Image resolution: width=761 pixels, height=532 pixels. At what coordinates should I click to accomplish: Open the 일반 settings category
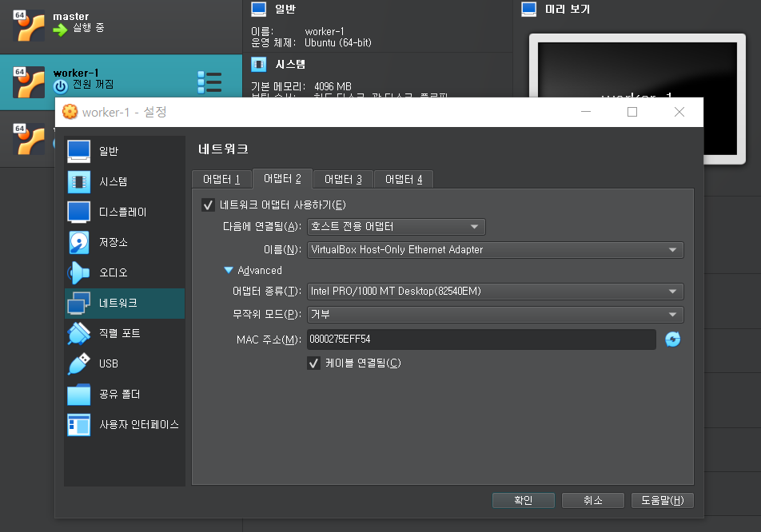(x=124, y=151)
